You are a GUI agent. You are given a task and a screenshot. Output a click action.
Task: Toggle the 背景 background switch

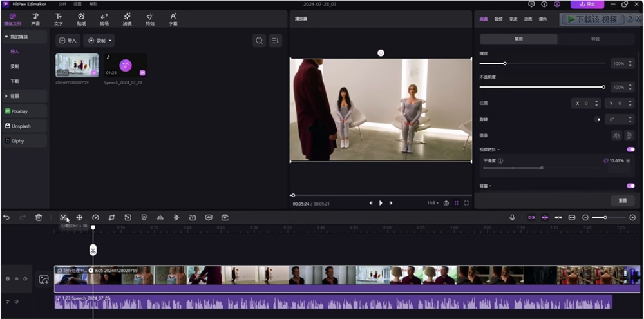(630, 186)
